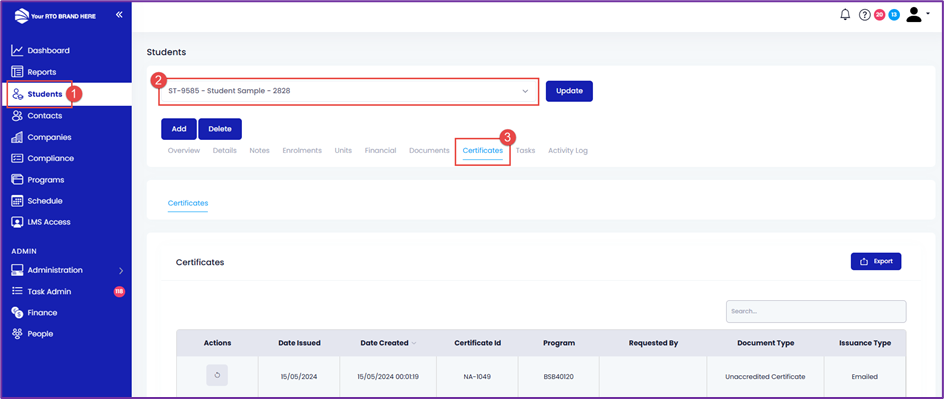Click the People group icon
This screenshot has width=944, height=399.
[17, 334]
